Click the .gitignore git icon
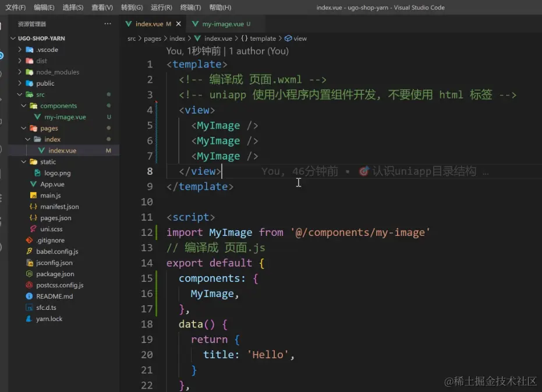This screenshot has height=392, width=542. point(29,240)
